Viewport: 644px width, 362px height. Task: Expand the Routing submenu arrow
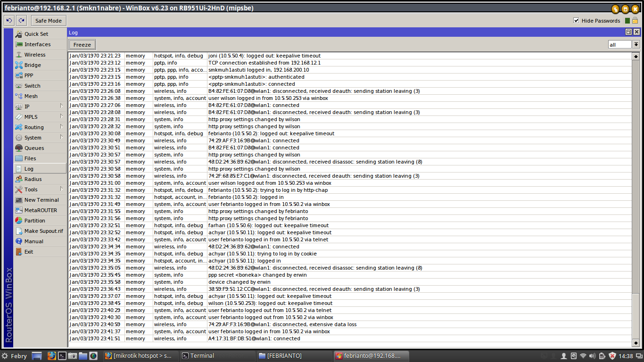[61, 127]
